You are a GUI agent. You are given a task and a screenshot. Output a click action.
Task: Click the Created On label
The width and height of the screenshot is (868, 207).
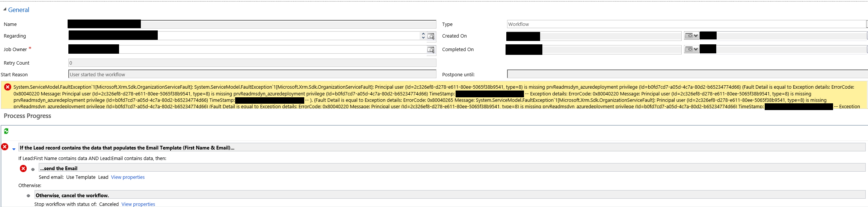pyautogui.click(x=454, y=36)
